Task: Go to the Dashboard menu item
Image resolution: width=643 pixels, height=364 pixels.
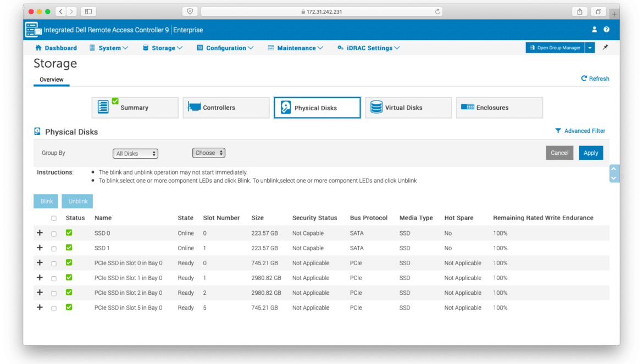Action: click(x=56, y=48)
